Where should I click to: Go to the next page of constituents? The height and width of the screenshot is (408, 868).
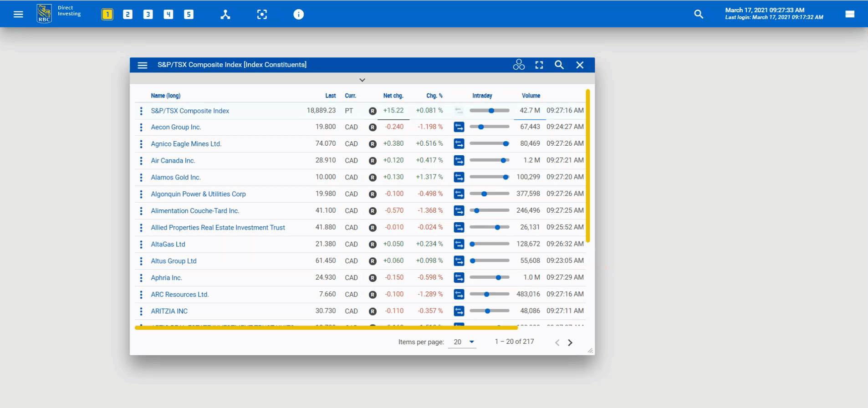(570, 342)
